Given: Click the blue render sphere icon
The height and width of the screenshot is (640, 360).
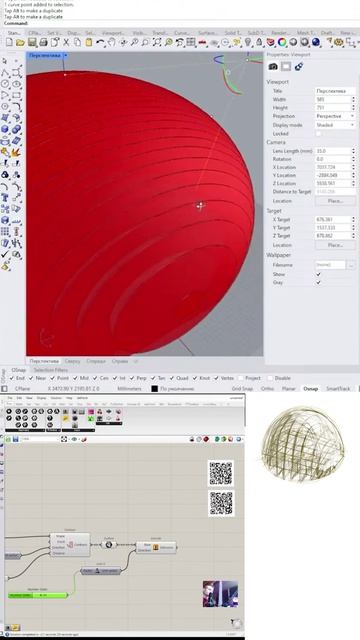Looking at the screenshot, I should tap(316, 42).
